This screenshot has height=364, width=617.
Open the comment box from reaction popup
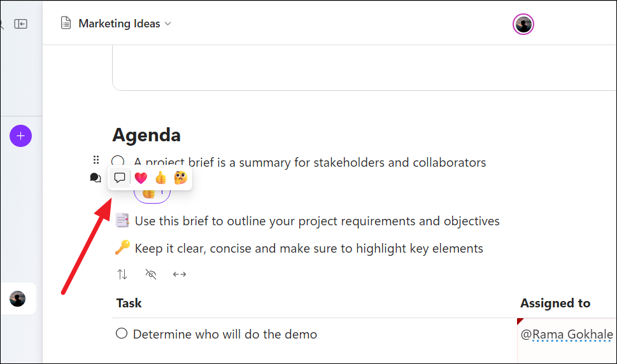pyautogui.click(x=119, y=178)
